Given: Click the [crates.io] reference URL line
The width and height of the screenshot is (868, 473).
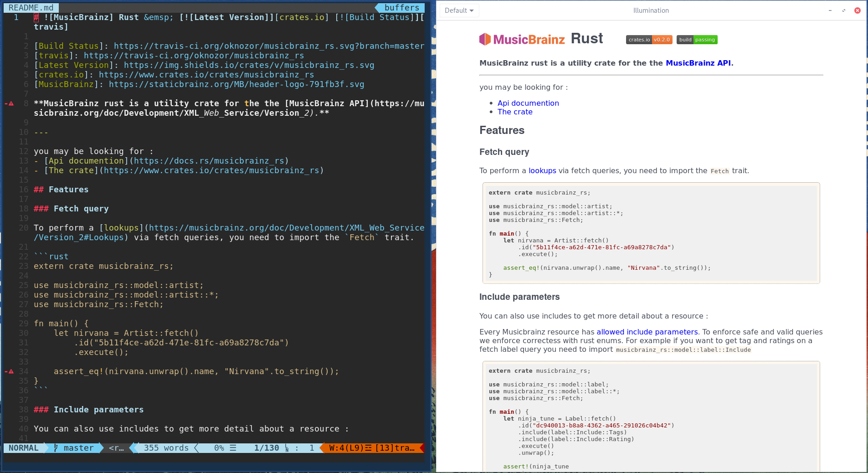Looking at the screenshot, I should [x=174, y=75].
